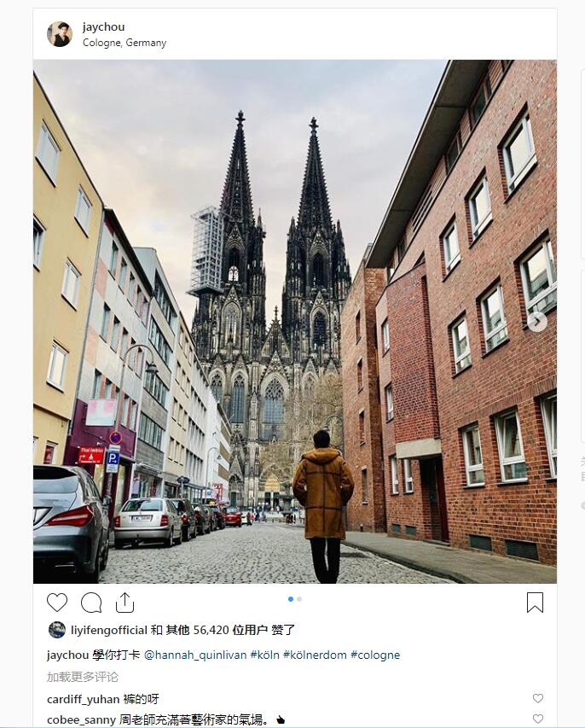Save the post with the bookmark icon
The height and width of the screenshot is (728, 585).
pos(535,603)
